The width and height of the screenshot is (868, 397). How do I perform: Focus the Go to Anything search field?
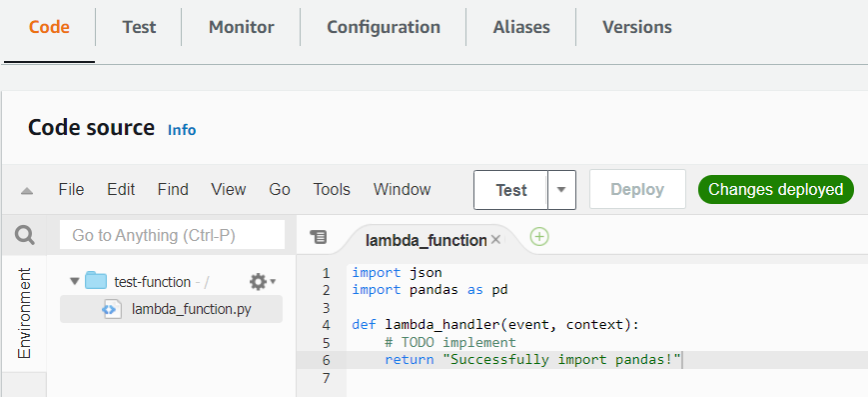[x=172, y=235]
